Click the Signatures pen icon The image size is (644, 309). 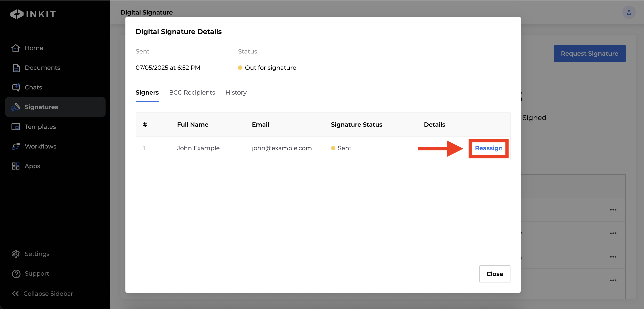pos(16,107)
